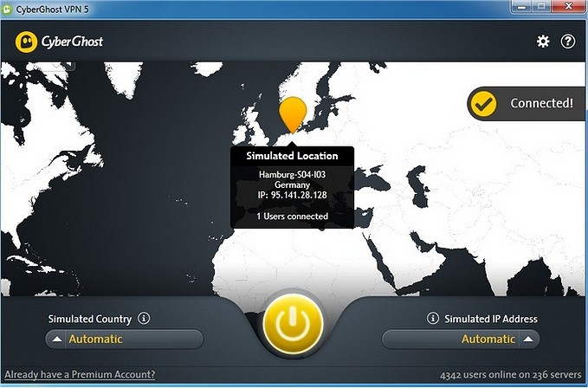This screenshot has height=388, width=588.
Task: Click the Simulated Country up arrow
Action: pyautogui.click(x=57, y=339)
